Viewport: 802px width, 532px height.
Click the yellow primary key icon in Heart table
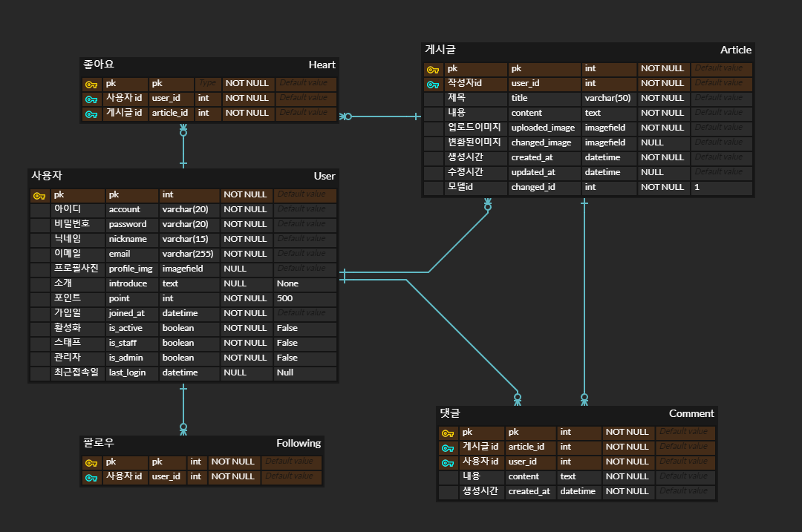pyautogui.click(x=91, y=85)
